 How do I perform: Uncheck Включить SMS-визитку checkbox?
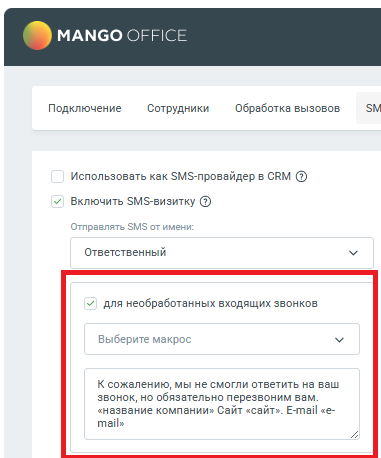tap(57, 202)
